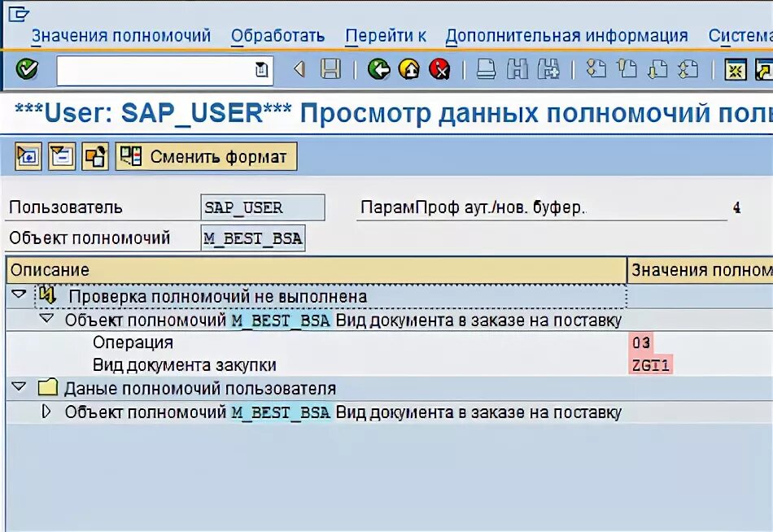
Task: Click the Find Next icon
Action: (x=549, y=70)
